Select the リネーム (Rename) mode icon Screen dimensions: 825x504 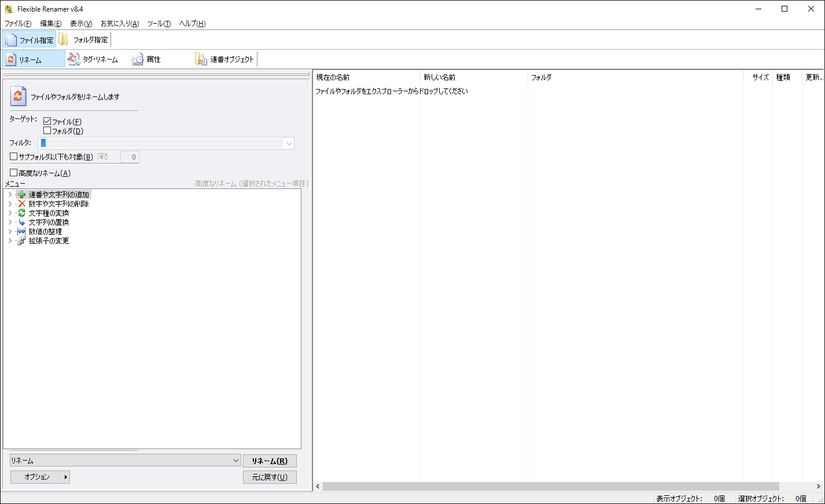[x=11, y=60]
